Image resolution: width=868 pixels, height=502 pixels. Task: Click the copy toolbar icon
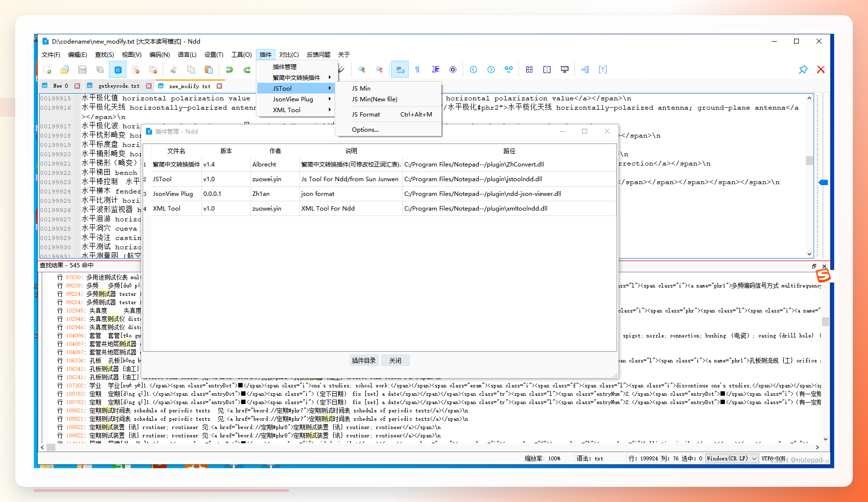tap(191, 70)
